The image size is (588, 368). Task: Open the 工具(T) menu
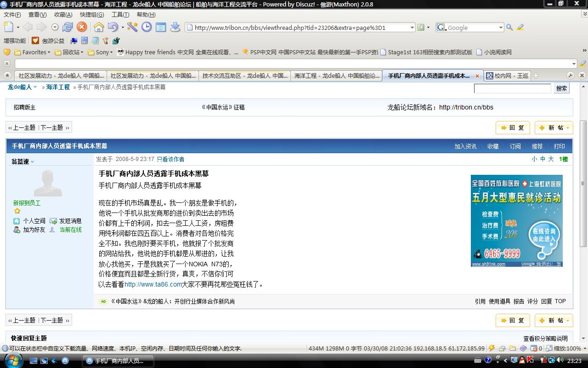120,15
